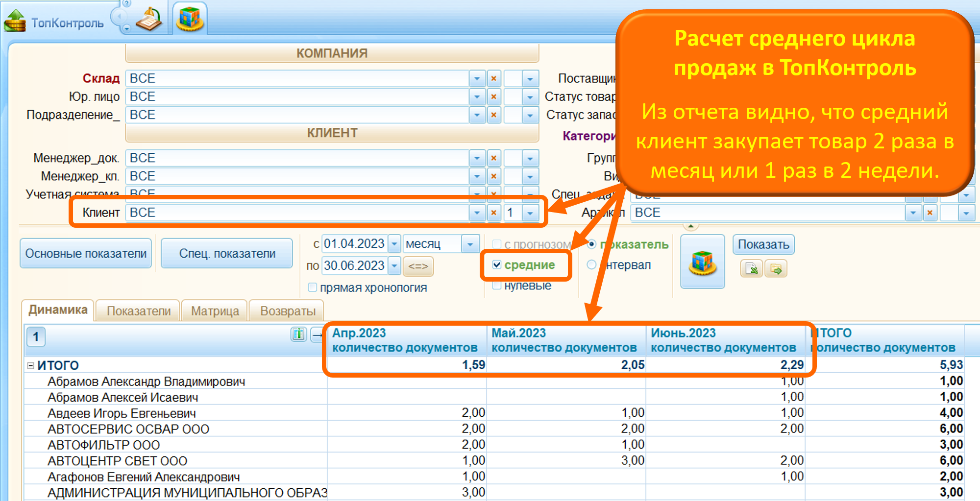Clear the Артикул filter with the x
Viewport: 980px width, 501px height.
(930, 213)
